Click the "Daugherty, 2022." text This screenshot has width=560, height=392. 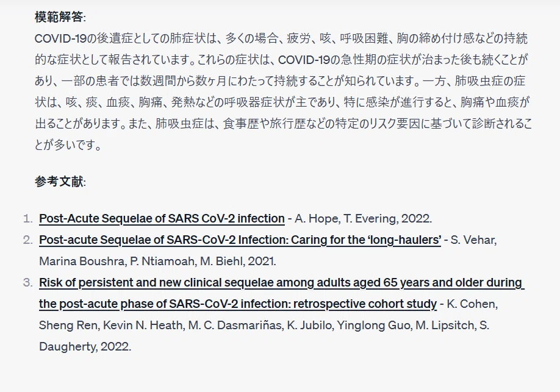pyautogui.click(x=85, y=346)
